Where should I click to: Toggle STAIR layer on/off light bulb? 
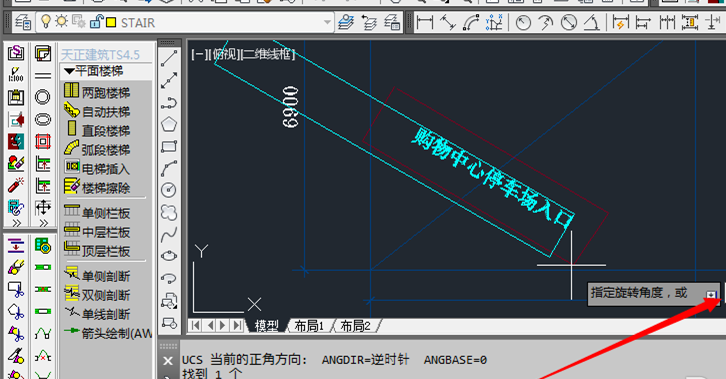46,21
